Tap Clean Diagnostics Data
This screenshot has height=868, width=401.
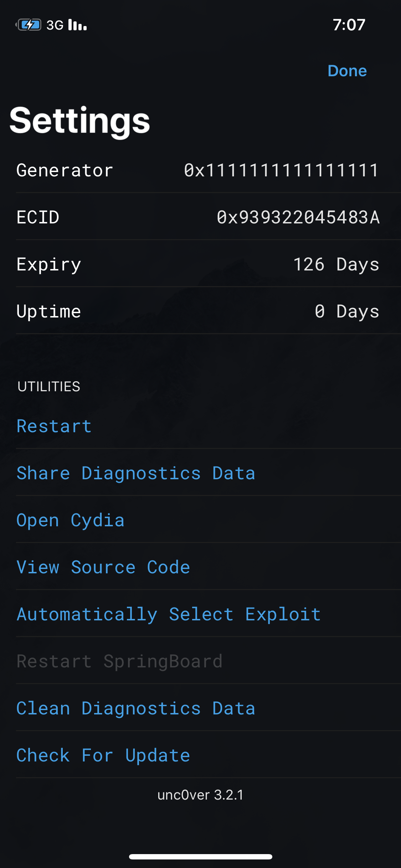(x=136, y=708)
